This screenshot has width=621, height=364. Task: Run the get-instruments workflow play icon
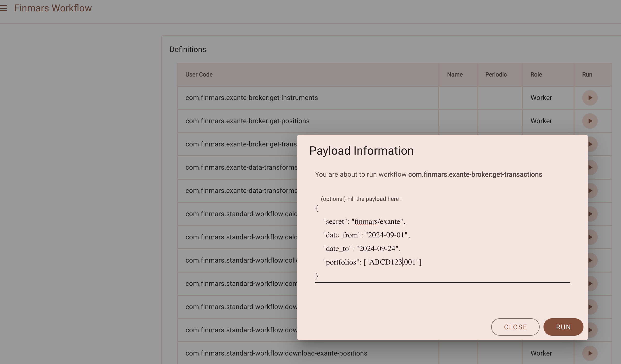point(590,98)
